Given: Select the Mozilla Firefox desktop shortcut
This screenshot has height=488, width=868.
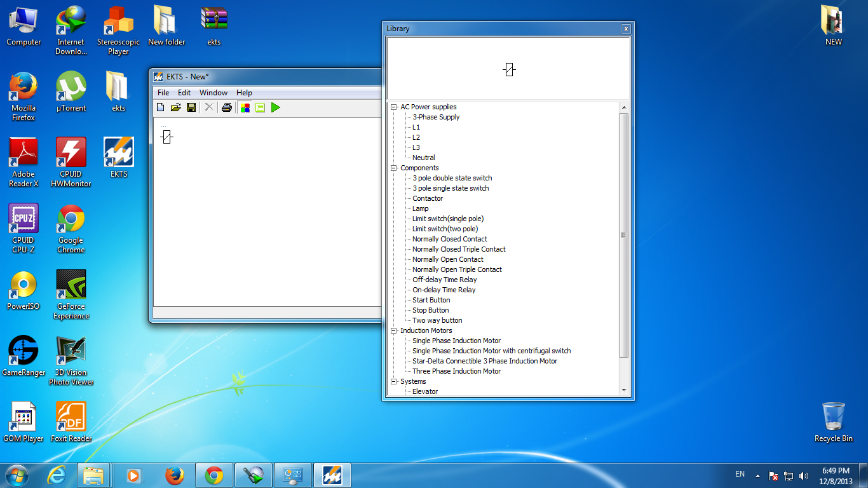Looking at the screenshot, I should tap(24, 96).
